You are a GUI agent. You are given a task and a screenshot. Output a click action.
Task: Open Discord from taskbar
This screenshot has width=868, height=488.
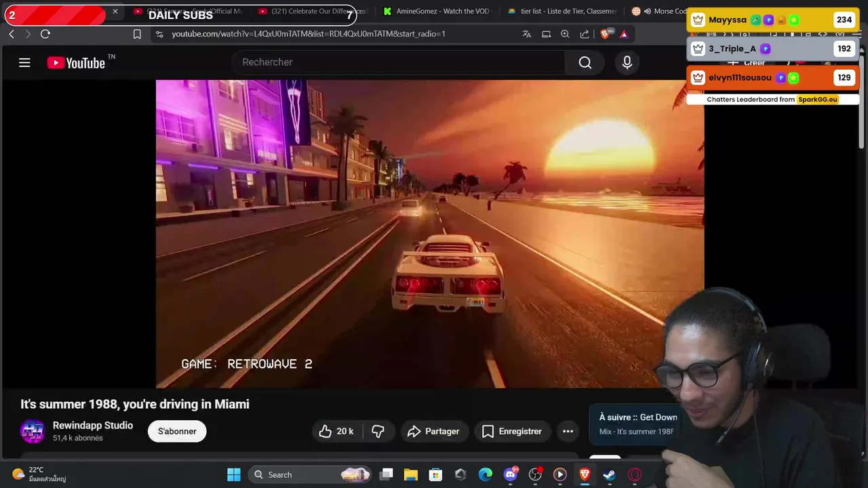pos(511,474)
